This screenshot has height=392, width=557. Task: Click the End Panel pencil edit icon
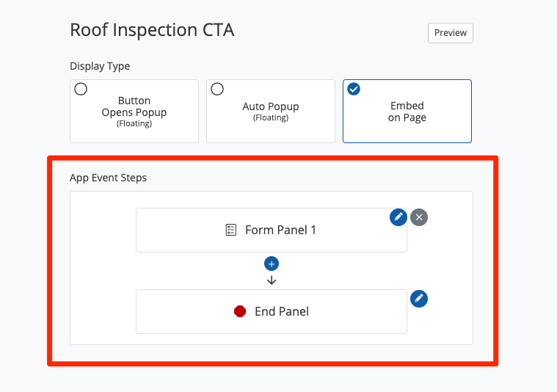coord(418,299)
